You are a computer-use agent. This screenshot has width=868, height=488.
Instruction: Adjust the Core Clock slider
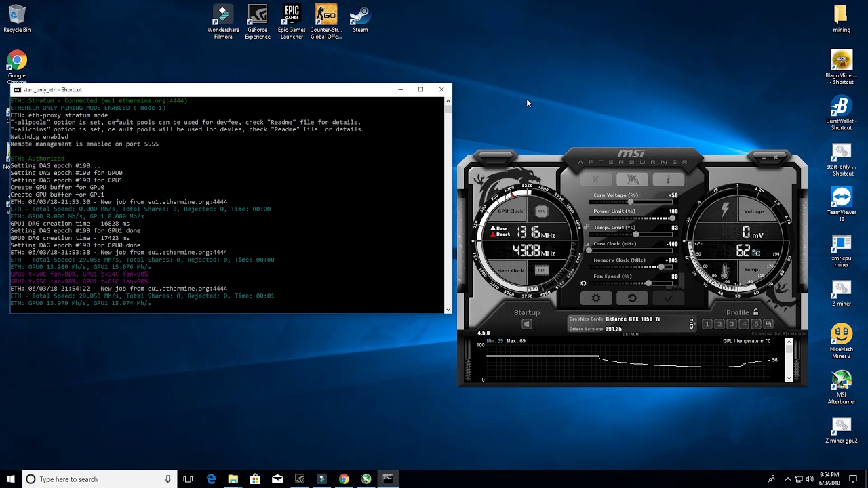[631, 251]
